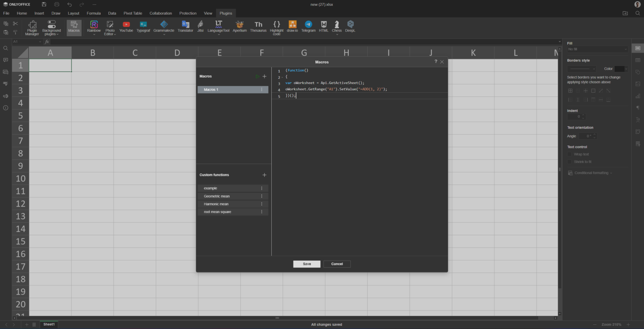Open options for Geometric mean function

coord(262,196)
